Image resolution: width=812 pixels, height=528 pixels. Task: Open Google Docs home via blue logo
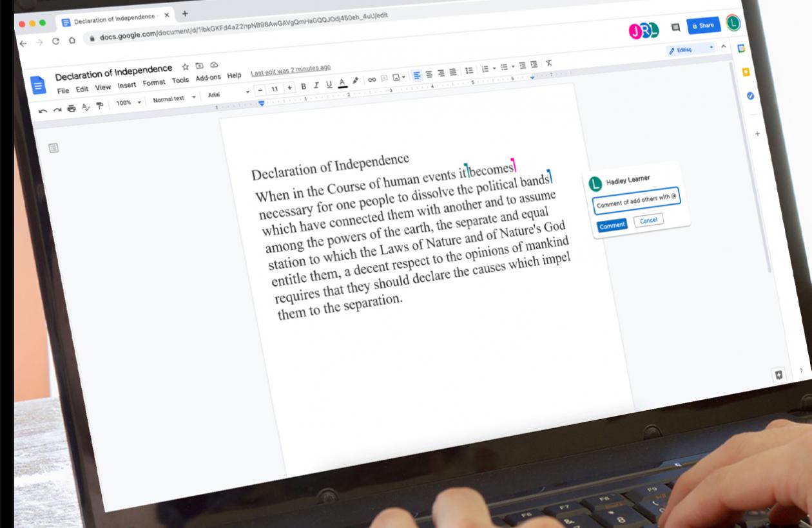[x=38, y=85]
